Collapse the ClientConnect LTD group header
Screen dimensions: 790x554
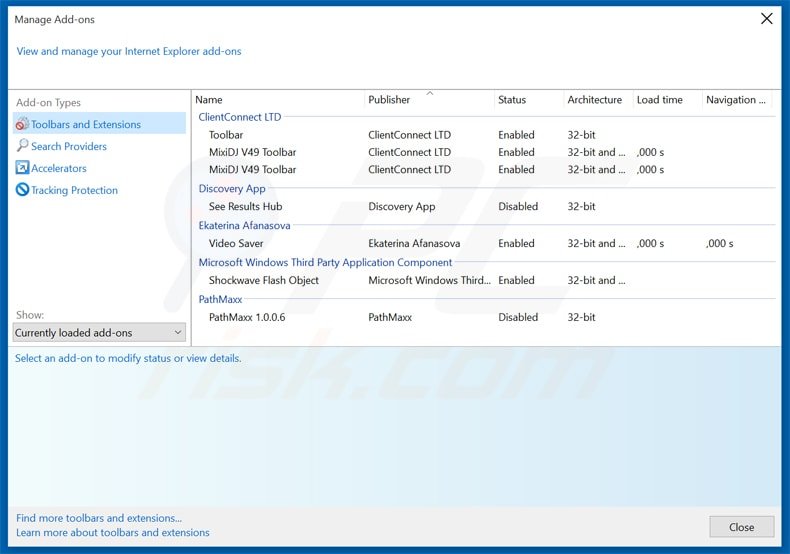pyautogui.click(x=240, y=117)
